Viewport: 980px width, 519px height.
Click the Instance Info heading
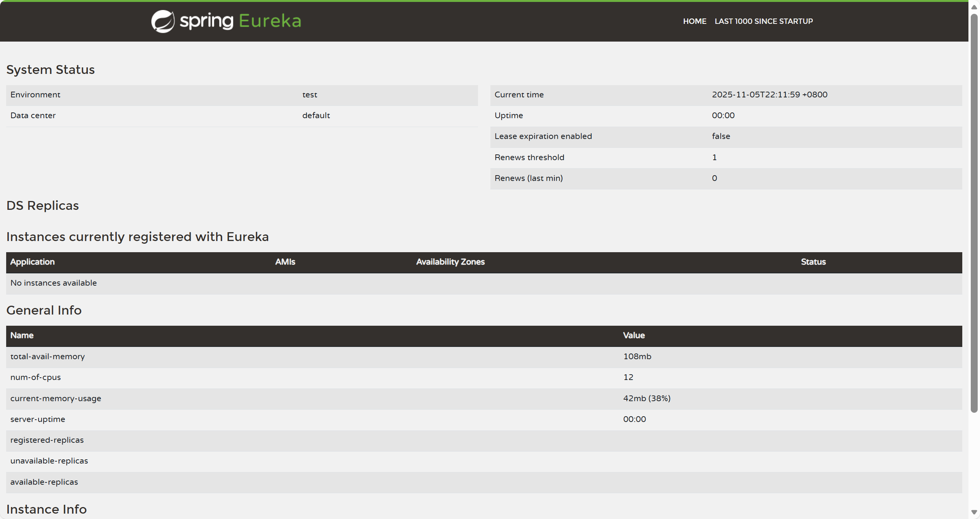[47, 509]
